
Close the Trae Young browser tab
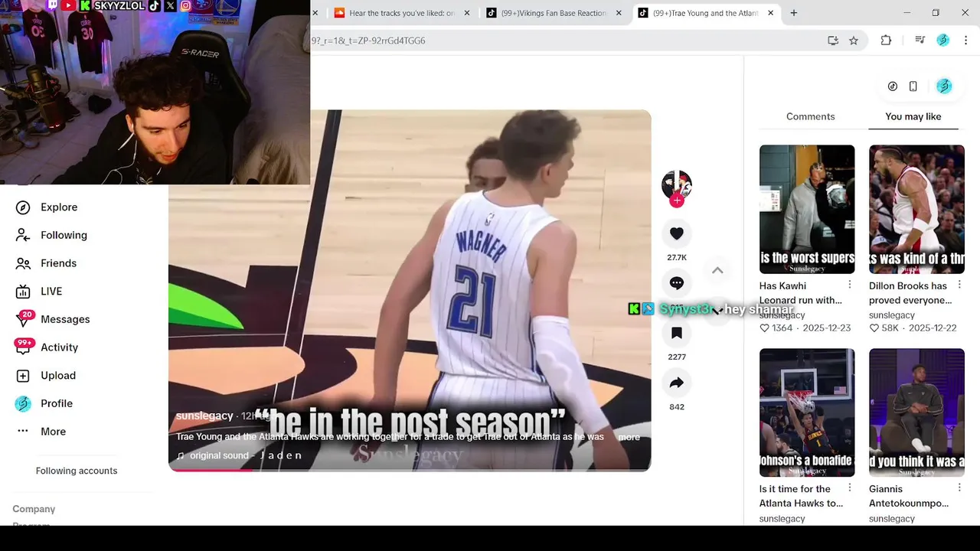(x=770, y=13)
